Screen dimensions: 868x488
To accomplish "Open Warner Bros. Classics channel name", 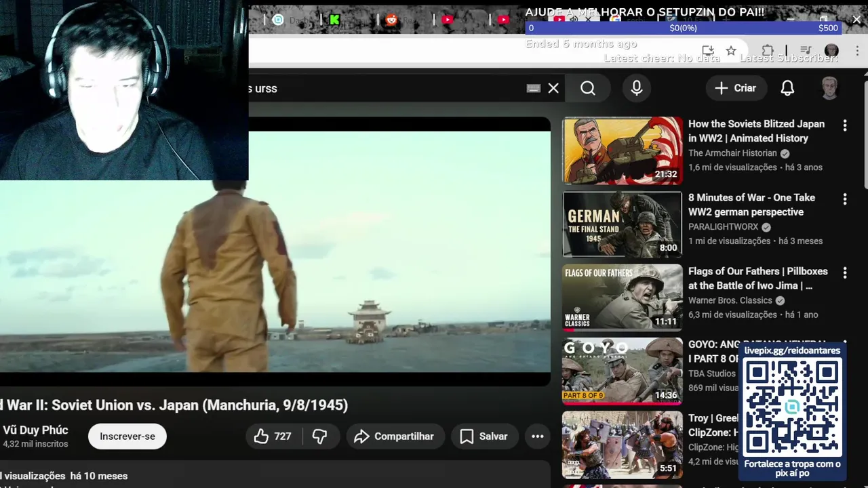I will pos(730,300).
